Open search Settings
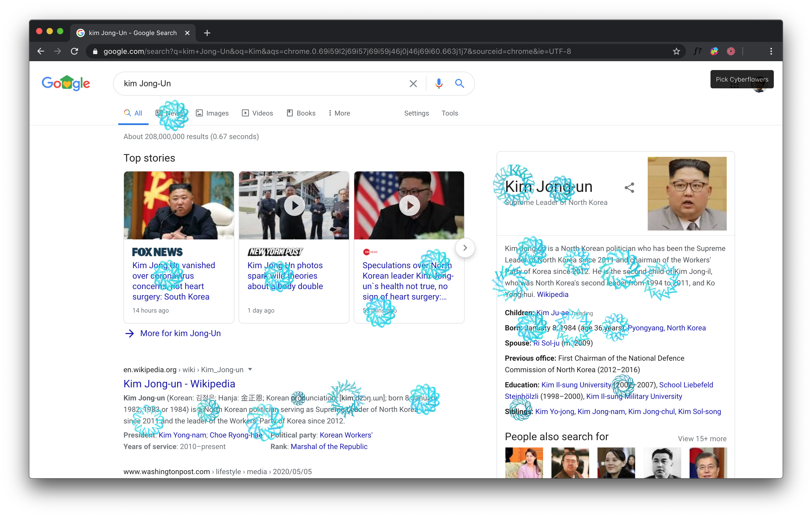The height and width of the screenshot is (517, 812). point(416,113)
